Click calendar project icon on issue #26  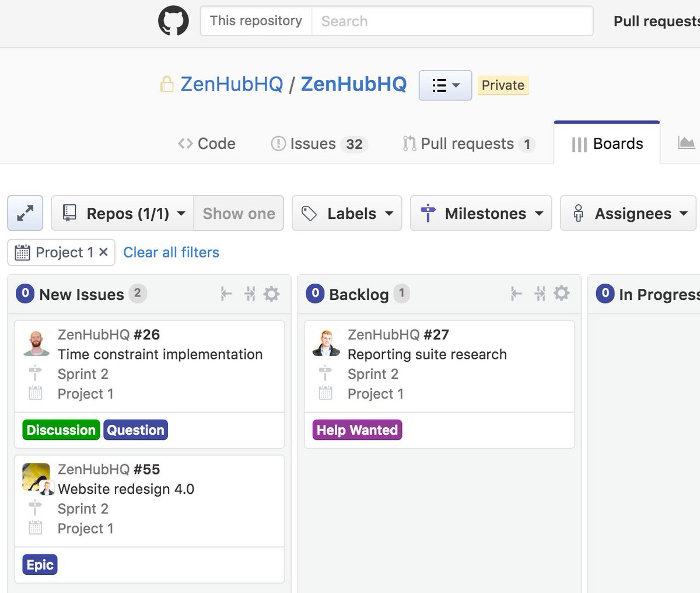pos(36,393)
